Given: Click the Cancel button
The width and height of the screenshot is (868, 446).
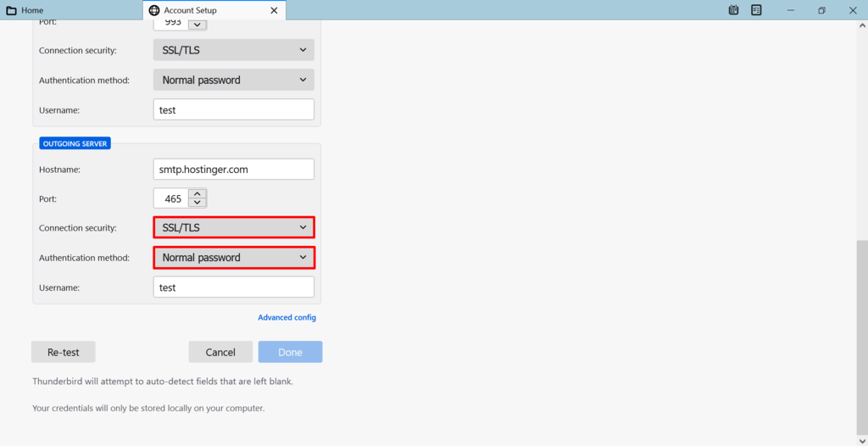Looking at the screenshot, I should 220,353.
